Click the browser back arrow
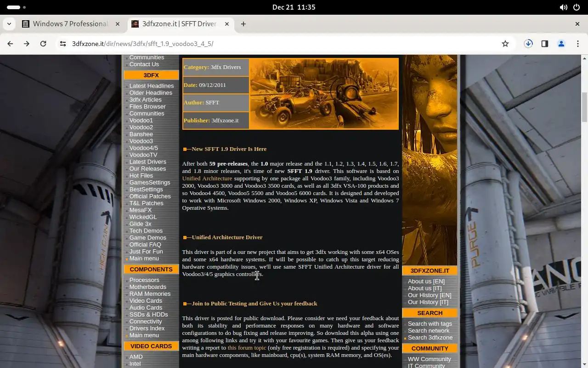This screenshot has height=368, width=588. coord(10,44)
